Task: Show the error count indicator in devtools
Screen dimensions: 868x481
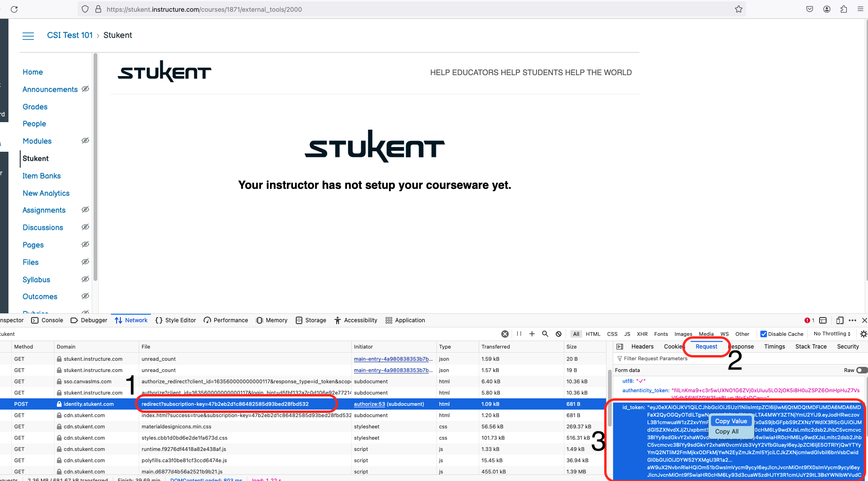Action: [810, 320]
